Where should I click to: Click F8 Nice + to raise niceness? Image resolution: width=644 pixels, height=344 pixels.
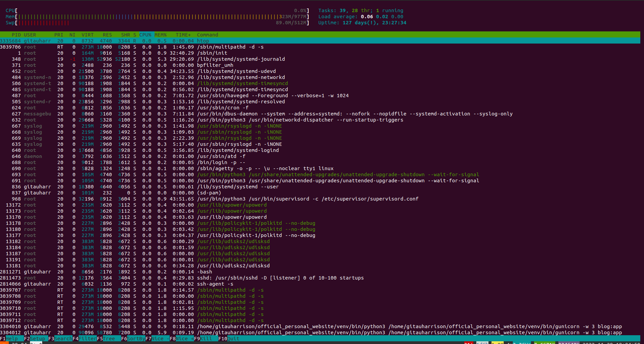[182, 339]
